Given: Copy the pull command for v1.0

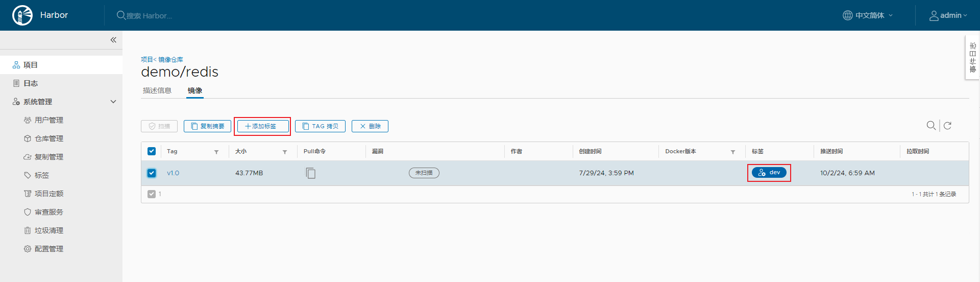Looking at the screenshot, I should [x=310, y=173].
